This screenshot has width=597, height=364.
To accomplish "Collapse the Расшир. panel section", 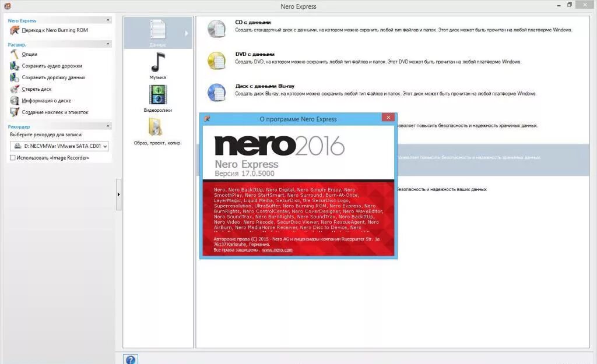I will 108,44.
